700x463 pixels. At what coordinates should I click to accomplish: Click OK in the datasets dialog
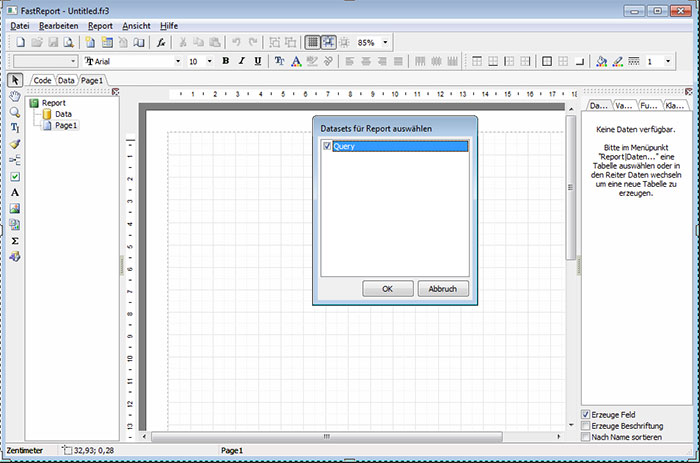pos(387,288)
